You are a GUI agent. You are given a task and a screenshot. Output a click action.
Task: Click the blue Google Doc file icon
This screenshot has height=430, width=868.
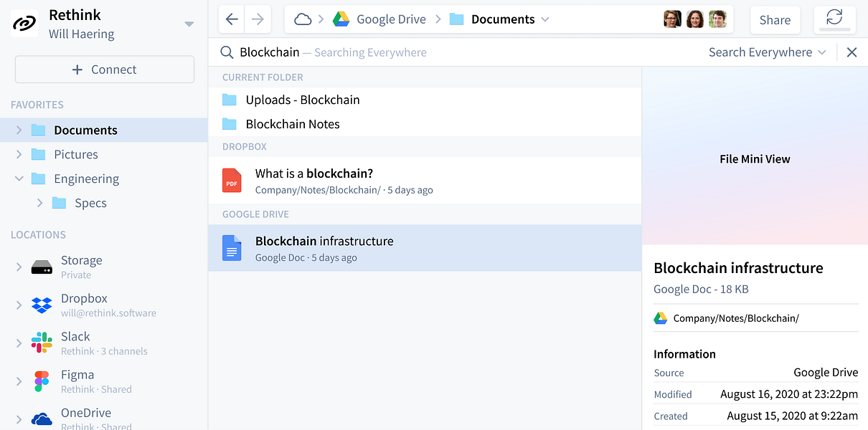pos(232,248)
